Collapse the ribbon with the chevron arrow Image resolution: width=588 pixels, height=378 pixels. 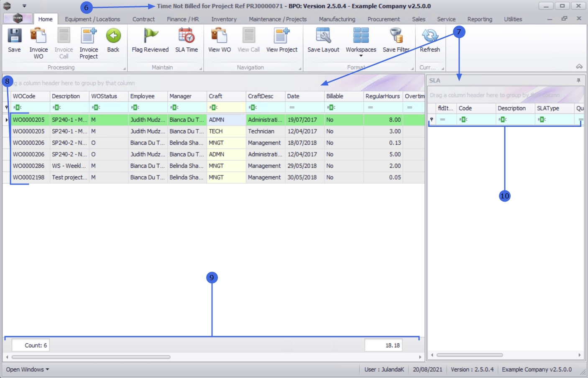579,67
